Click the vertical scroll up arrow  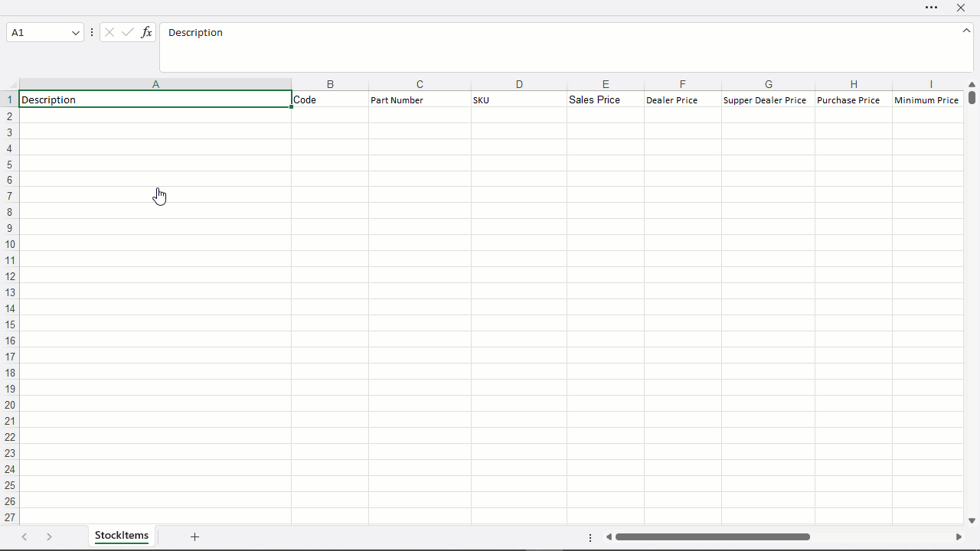coord(972,84)
